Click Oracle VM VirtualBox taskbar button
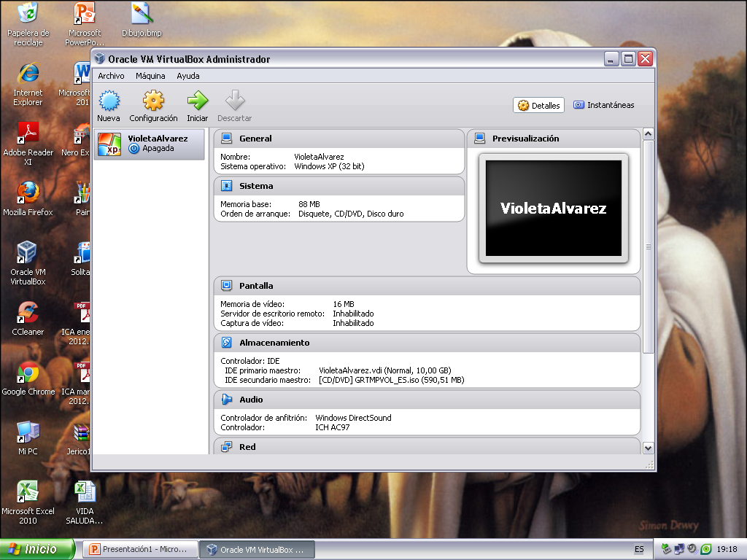Screen dimensions: 747x560 click(x=258, y=549)
